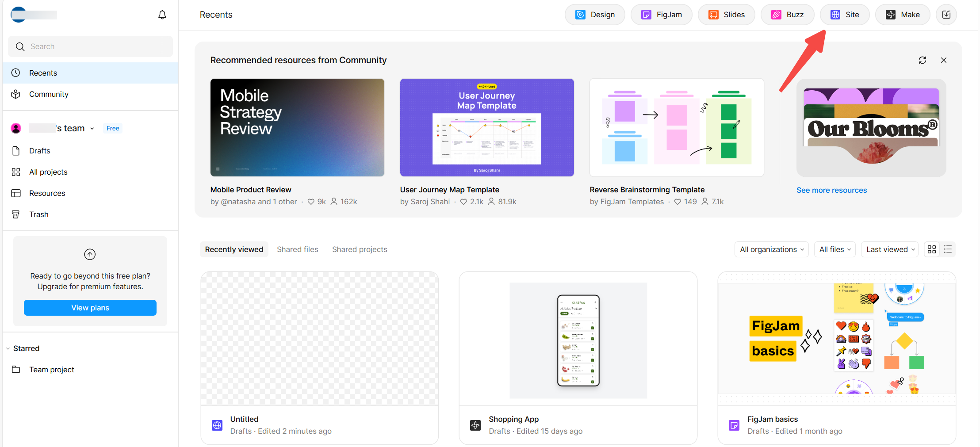Open the notifications bell
Image resolution: width=980 pixels, height=447 pixels.
pos(162,15)
